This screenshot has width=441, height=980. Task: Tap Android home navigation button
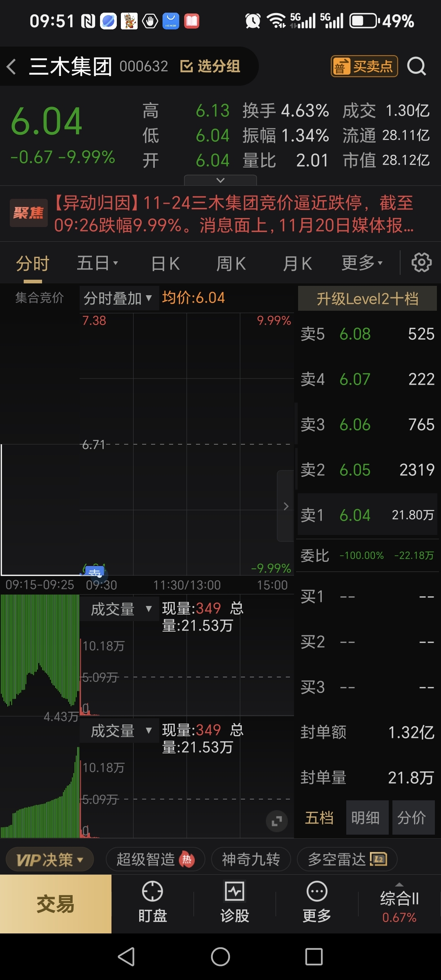tap(220, 956)
